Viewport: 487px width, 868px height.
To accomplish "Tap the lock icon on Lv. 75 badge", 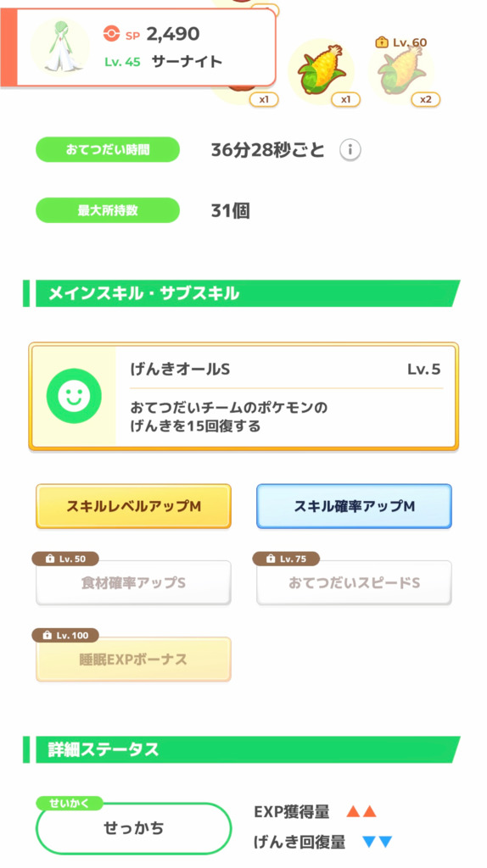I will 271,559.
